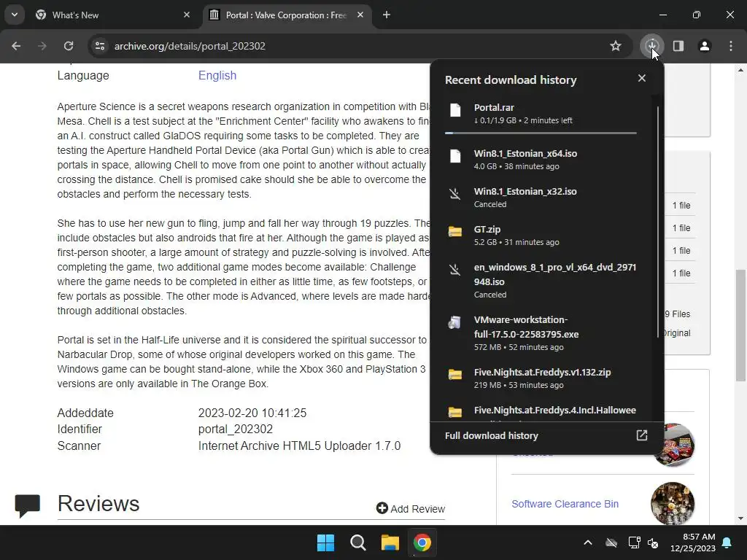Open File Explorer from the taskbar
This screenshot has height=560, width=747.
point(390,542)
